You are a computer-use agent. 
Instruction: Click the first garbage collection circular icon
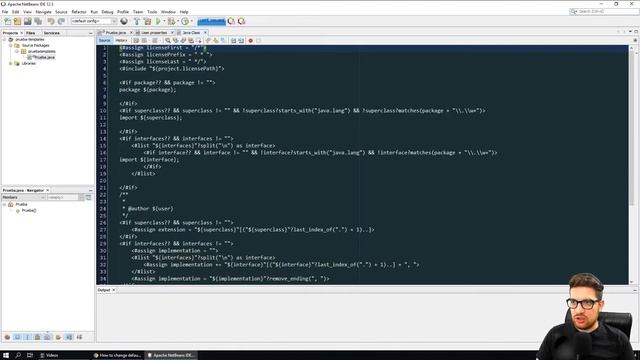(231, 21)
